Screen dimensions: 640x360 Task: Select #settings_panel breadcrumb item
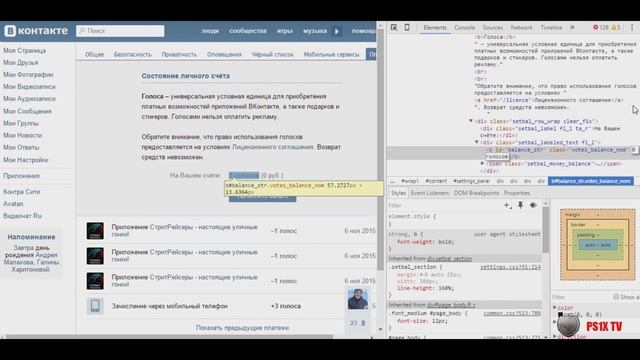tap(471, 181)
